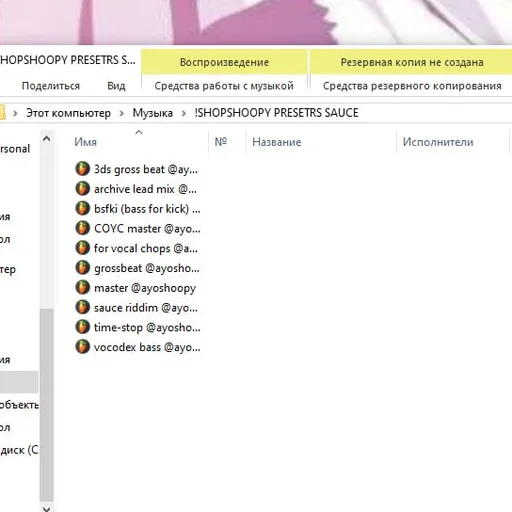Click icon beside COYC master preset

tap(82, 228)
